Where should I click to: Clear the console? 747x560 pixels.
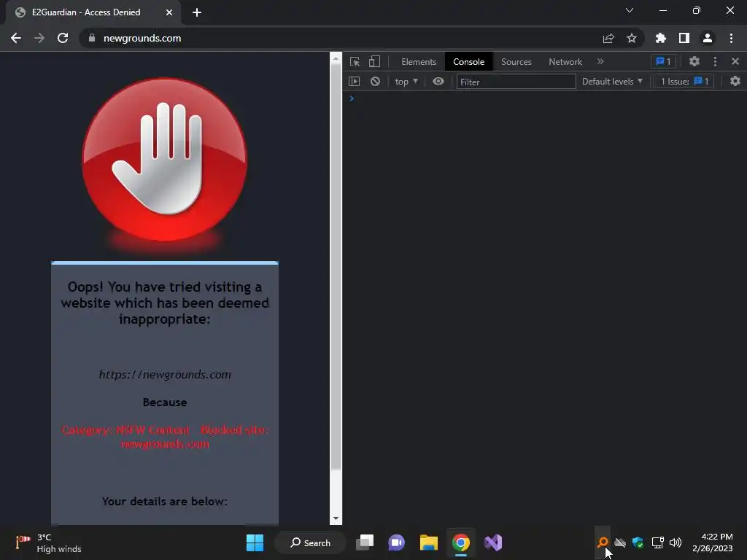376,82
